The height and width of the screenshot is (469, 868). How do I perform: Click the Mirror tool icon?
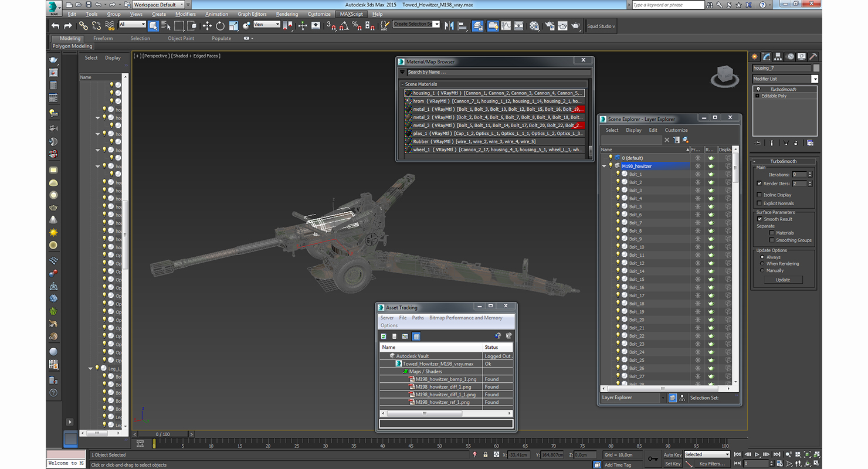click(x=449, y=26)
